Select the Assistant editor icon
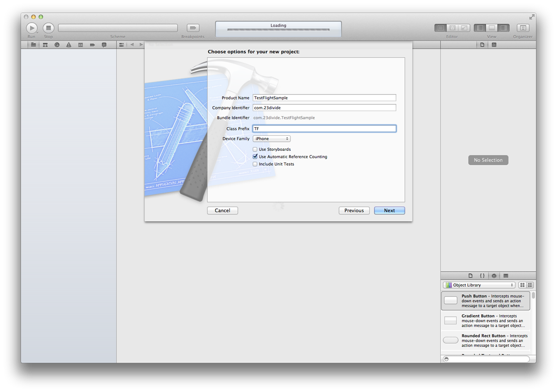This screenshot has height=392, width=557. pyautogui.click(x=452, y=28)
